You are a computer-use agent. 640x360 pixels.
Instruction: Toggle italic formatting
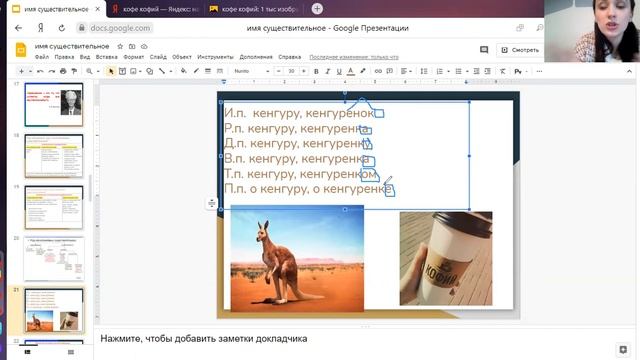pos(327,71)
